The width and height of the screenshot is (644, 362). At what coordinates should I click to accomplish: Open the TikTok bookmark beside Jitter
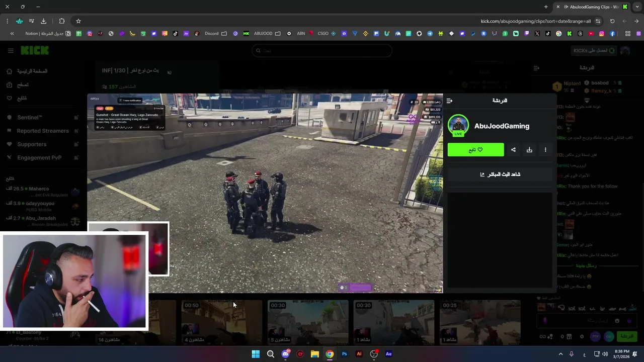(175, 34)
